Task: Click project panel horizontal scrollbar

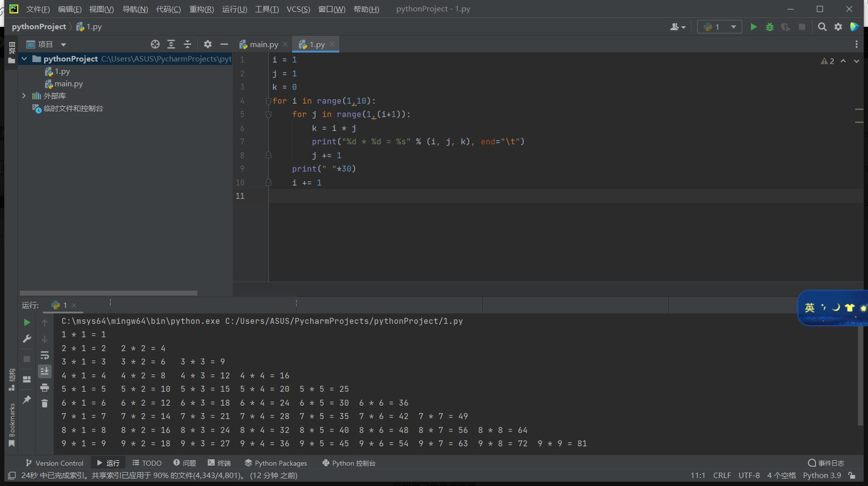Action: point(109,293)
